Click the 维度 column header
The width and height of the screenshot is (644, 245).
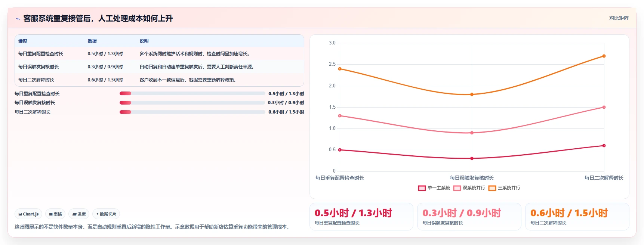click(x=23, y=41)
